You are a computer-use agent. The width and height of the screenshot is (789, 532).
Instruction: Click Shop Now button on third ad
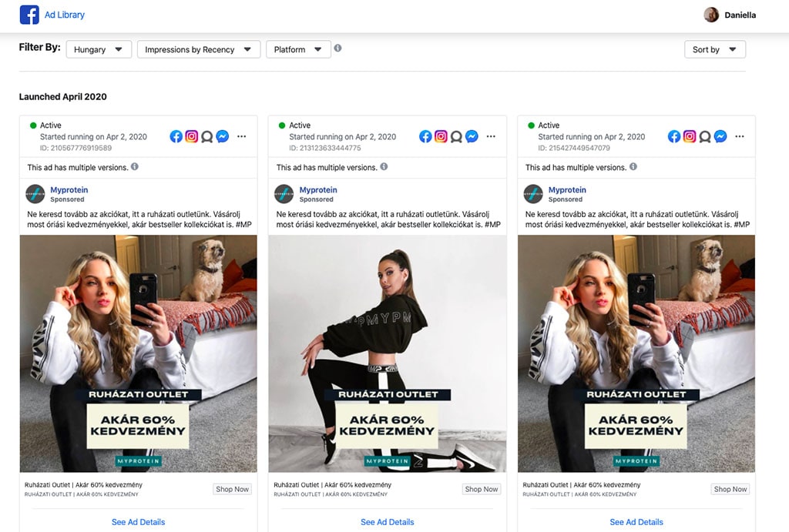[730, 489]
